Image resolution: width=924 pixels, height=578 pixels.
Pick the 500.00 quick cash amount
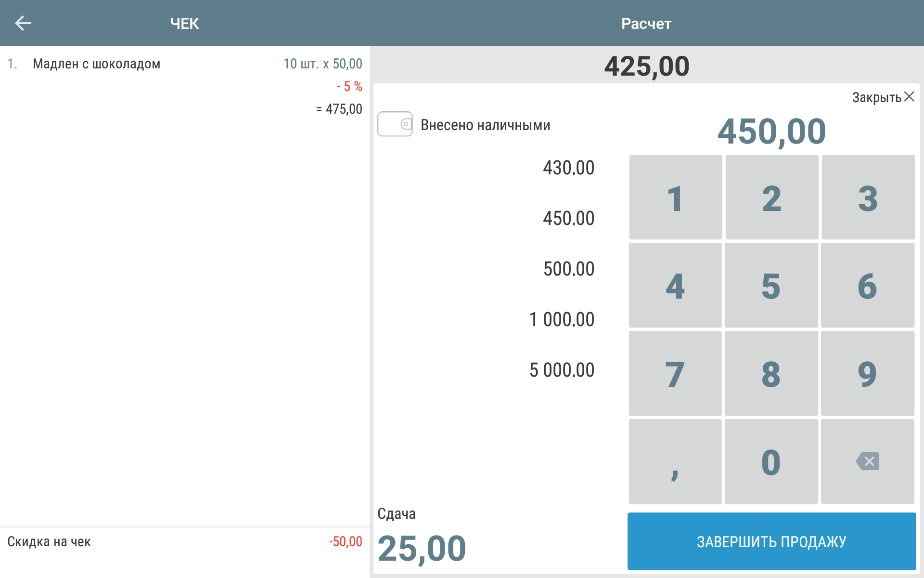(x=568, y=269)
